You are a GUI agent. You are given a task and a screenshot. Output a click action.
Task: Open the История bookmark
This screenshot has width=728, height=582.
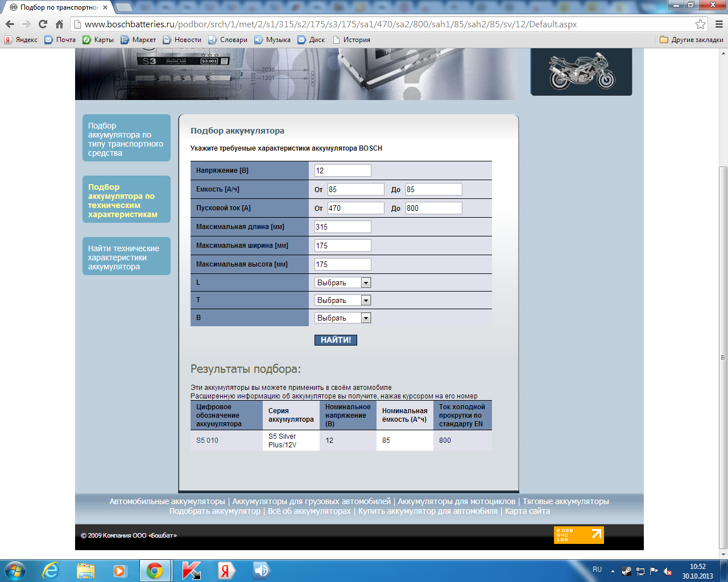(351, 40)
